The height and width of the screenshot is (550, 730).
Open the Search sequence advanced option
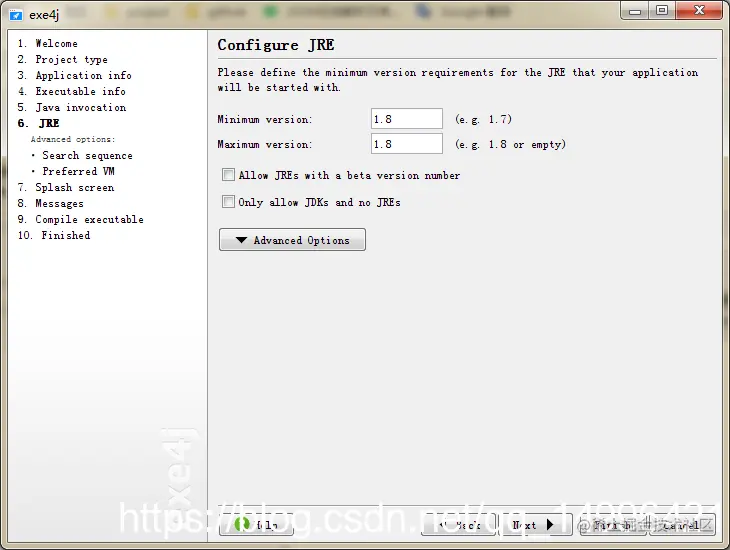[x=87, y=156]
